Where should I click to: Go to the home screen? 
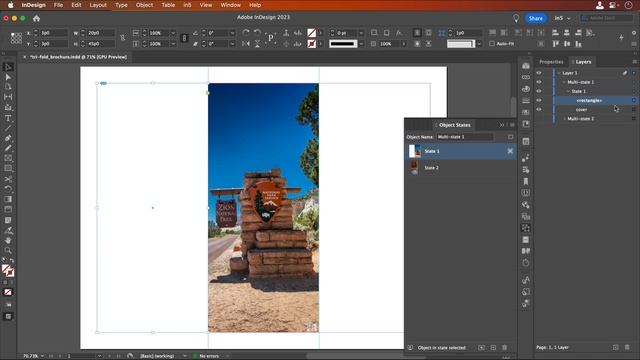36,18
